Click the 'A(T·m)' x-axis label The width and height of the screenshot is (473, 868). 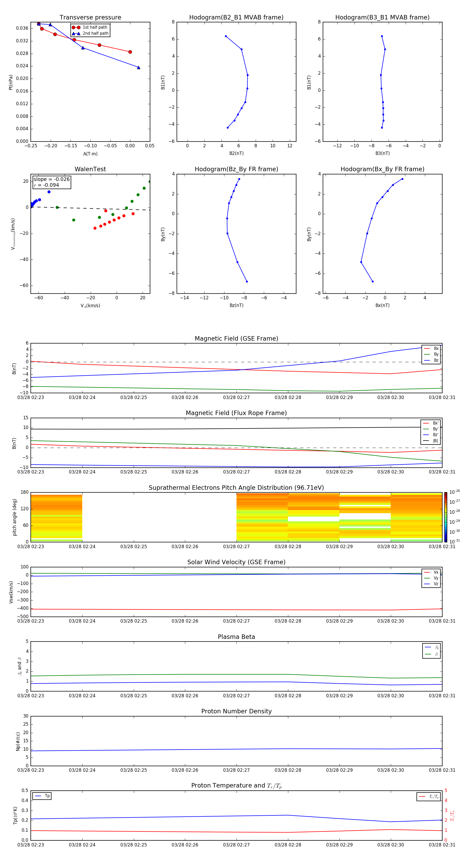click(x=90, y=154)
